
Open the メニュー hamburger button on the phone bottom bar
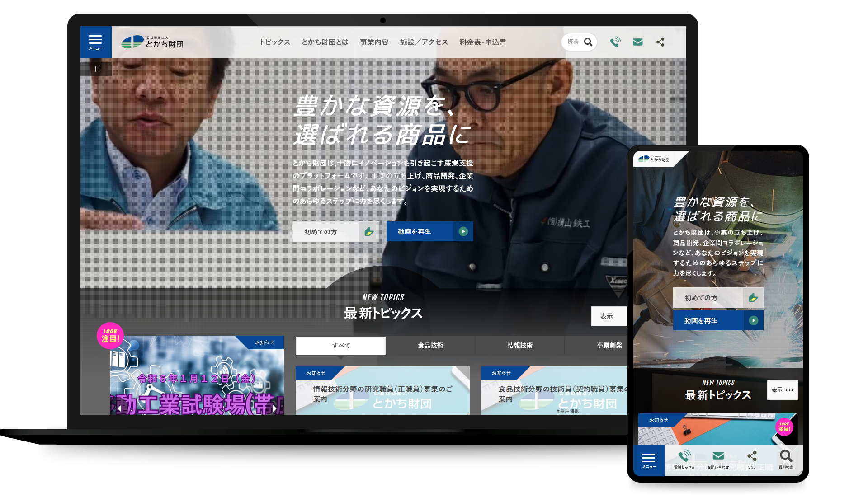pyautogui.click(x=649, y=460)
